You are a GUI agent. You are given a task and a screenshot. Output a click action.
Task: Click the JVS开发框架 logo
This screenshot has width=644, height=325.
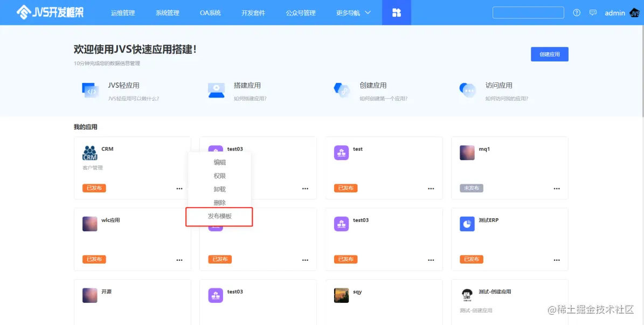(50, 12)
